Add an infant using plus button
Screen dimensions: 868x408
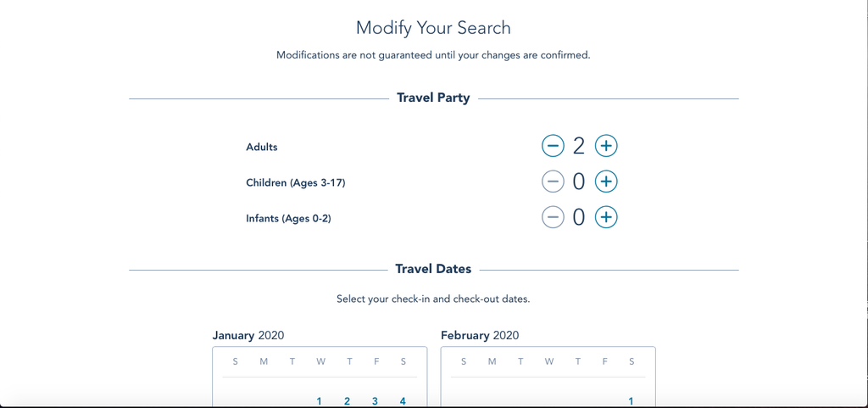click(x=605, y=217)
